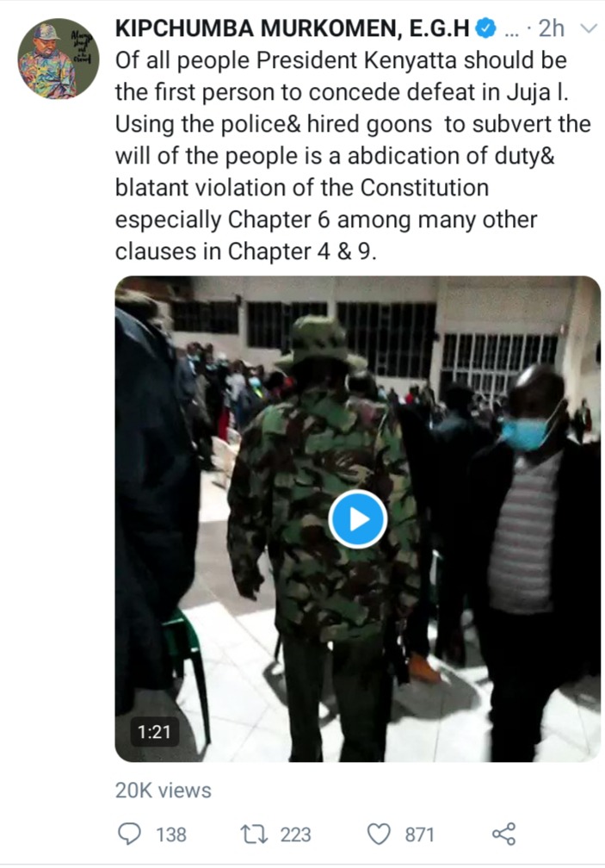The width and height of the screenshot is (605, 868).
Task: Click the 871 likes count
Action: coord(419,834)
